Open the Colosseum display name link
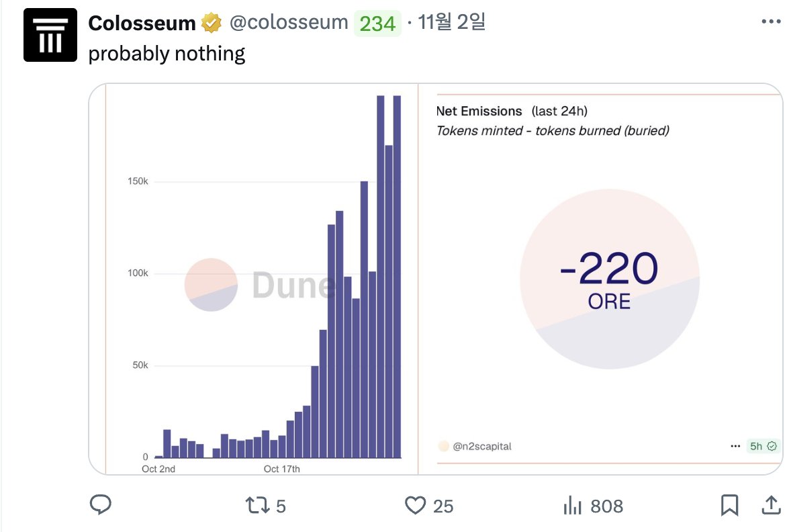The width and height of the screenshot is (787, 532). pos(142,23)
